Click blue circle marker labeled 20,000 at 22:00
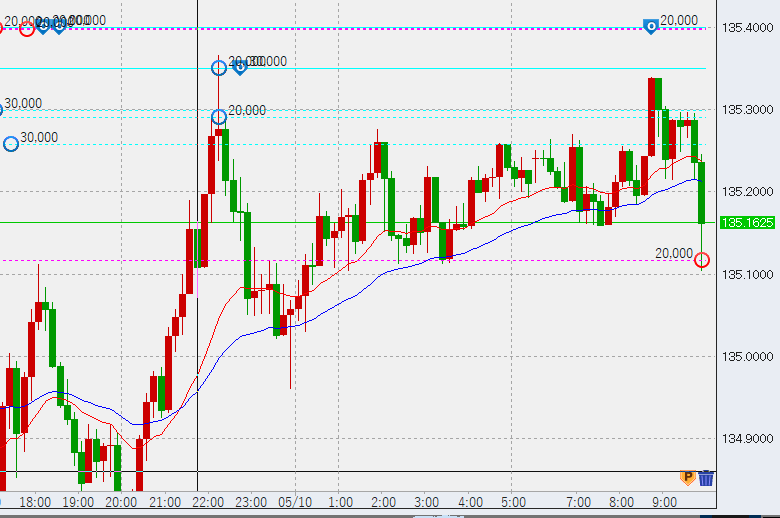The width and height of the screenshot is (780, 518). (x=219, y=117)
